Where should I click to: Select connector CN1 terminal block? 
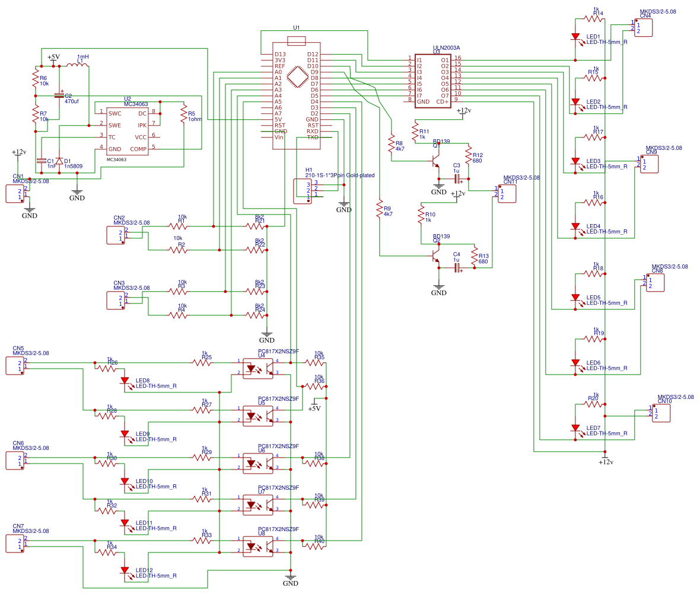click(15, 194)
